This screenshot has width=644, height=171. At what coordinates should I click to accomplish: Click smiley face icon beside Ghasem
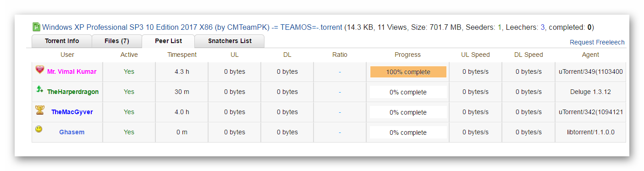tap(39, 129)
